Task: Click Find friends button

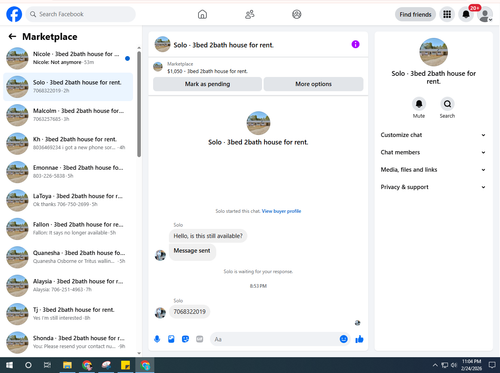Action: (415, 14)
